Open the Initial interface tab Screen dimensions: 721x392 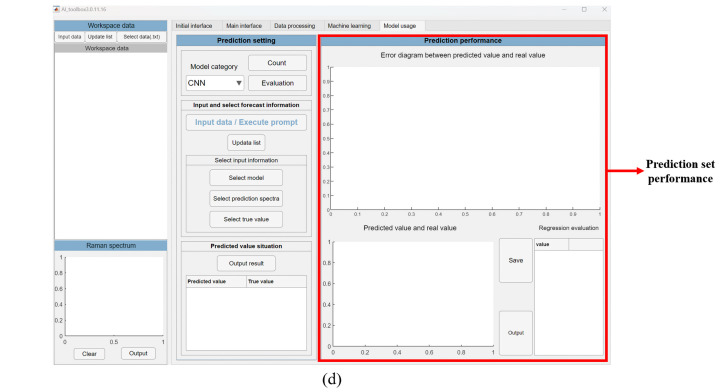pyautogui.click(x=194, y=26)
